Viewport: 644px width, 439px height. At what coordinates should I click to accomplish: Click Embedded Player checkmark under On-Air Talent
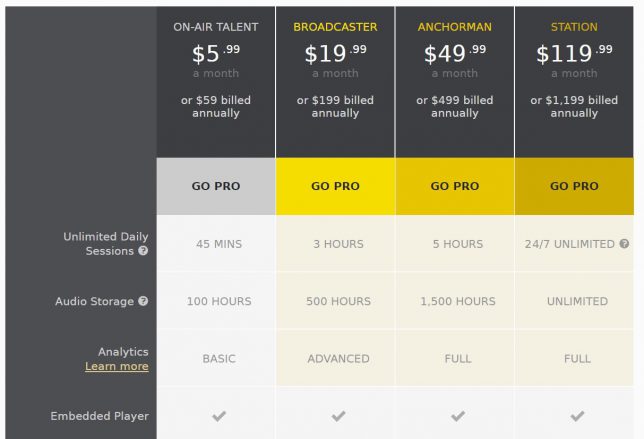click(219, 416)
